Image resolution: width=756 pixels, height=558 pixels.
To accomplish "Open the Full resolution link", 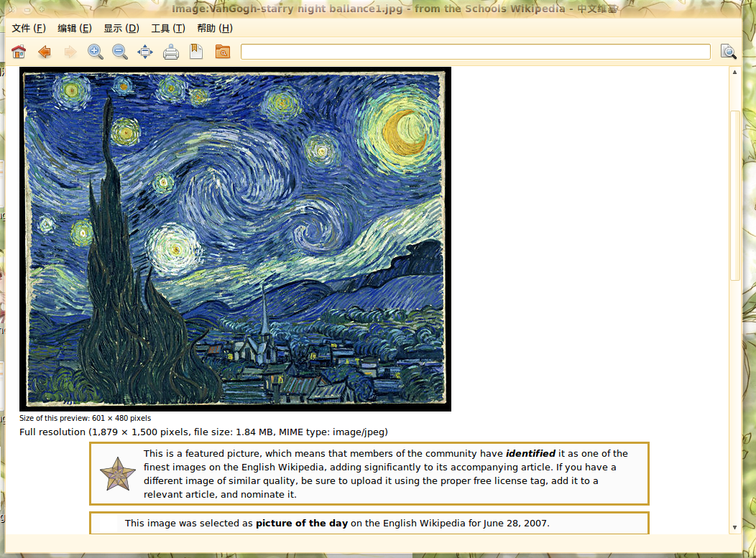I will (52, 432).
